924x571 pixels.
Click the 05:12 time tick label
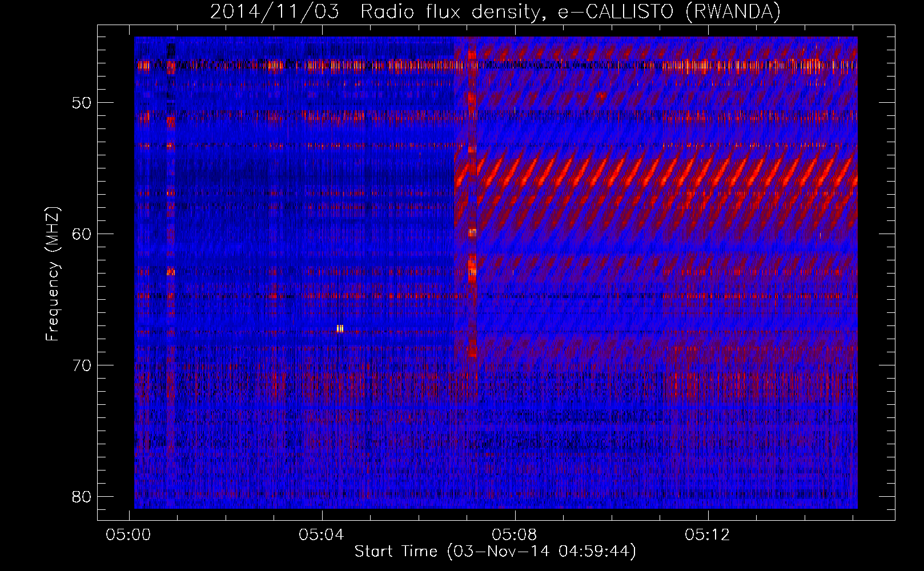(x=708, y=535)
